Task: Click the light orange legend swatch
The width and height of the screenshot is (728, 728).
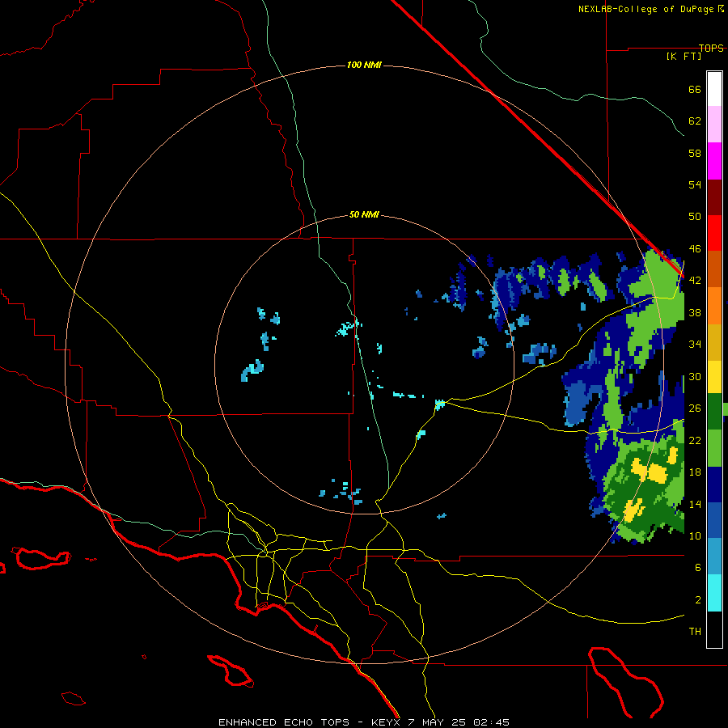Action: (714, 306)
